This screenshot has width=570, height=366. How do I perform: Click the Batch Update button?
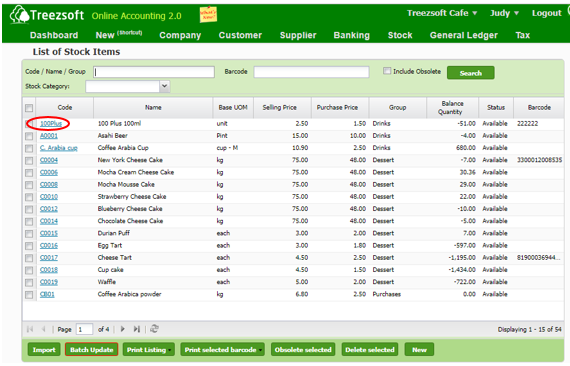(x=92, y=350)
